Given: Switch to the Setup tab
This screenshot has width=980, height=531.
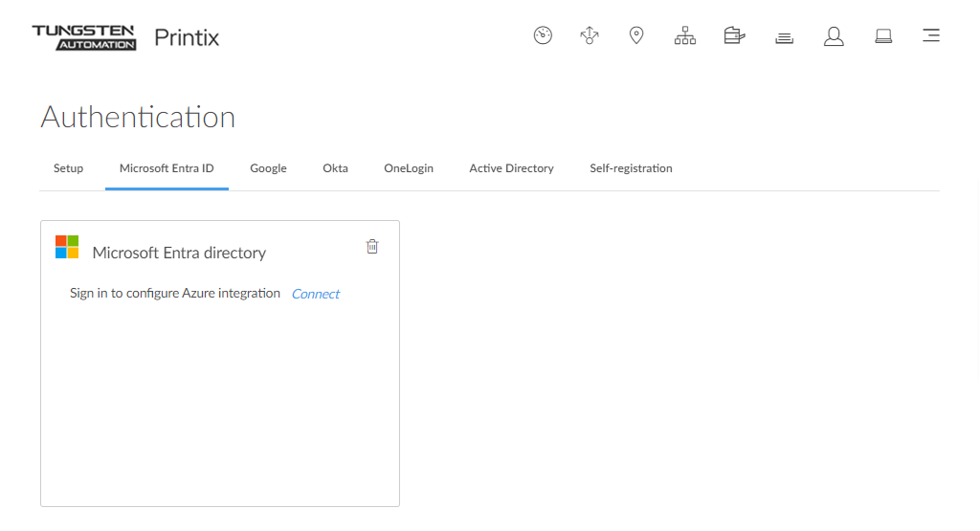Looking at the screenshot, I should pos(68,168).
